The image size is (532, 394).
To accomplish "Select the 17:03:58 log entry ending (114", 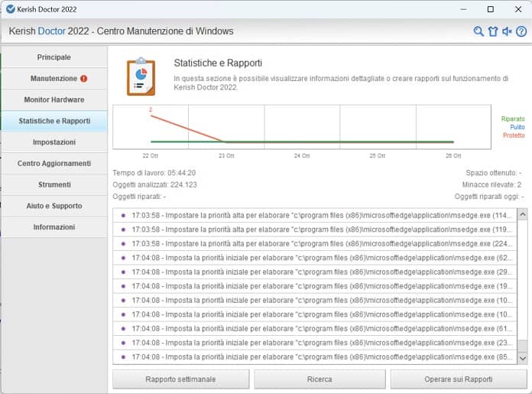I will pos(314,215).
